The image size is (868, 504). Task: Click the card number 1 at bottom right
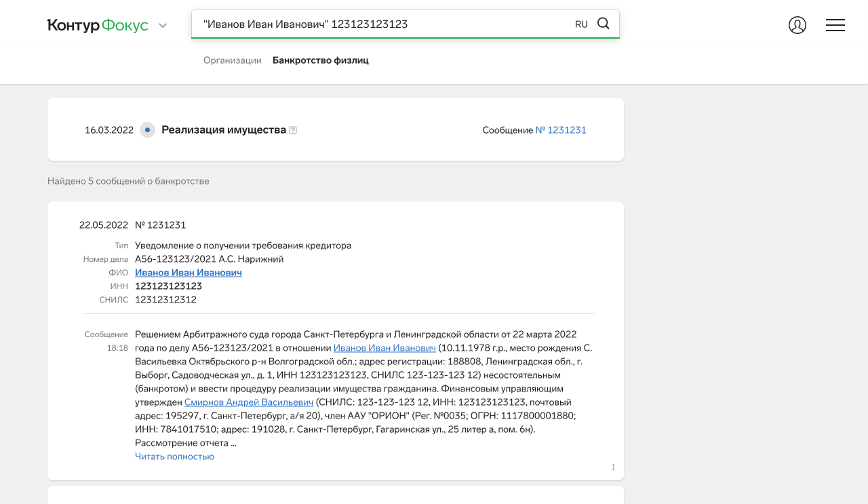[613, 467]
